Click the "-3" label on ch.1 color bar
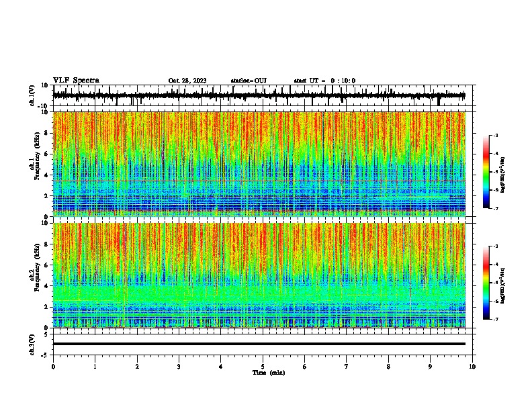Image resolution: width=532 pixels, height=411 pixels. [496, 136]
